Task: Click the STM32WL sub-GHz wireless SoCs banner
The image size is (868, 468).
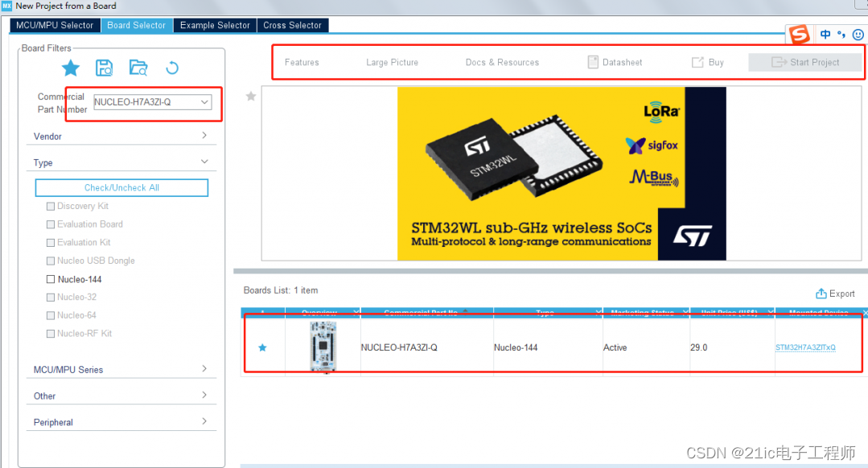Action: click(562, 173)
